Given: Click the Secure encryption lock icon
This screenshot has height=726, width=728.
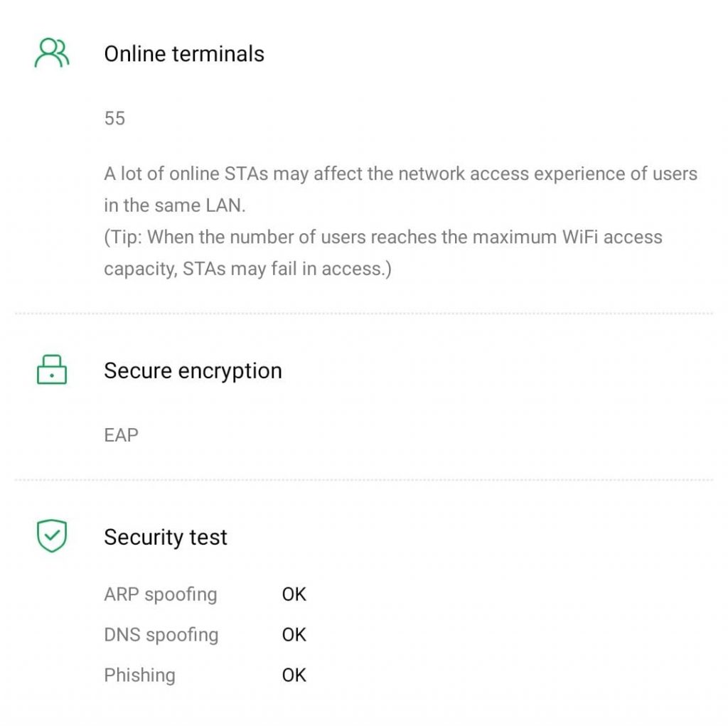Looking at the screenshot, I should pos(52,370).
